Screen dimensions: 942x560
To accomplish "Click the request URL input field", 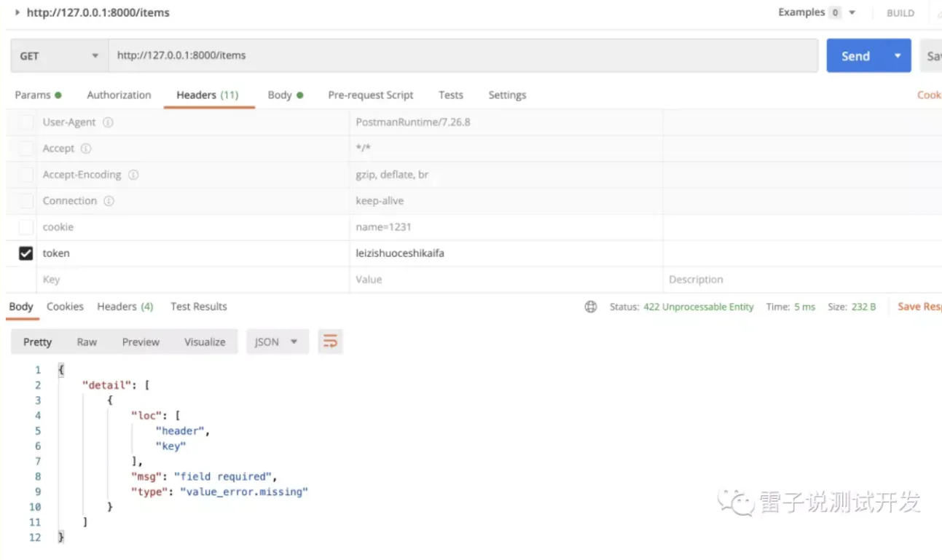I will [463, 55].
